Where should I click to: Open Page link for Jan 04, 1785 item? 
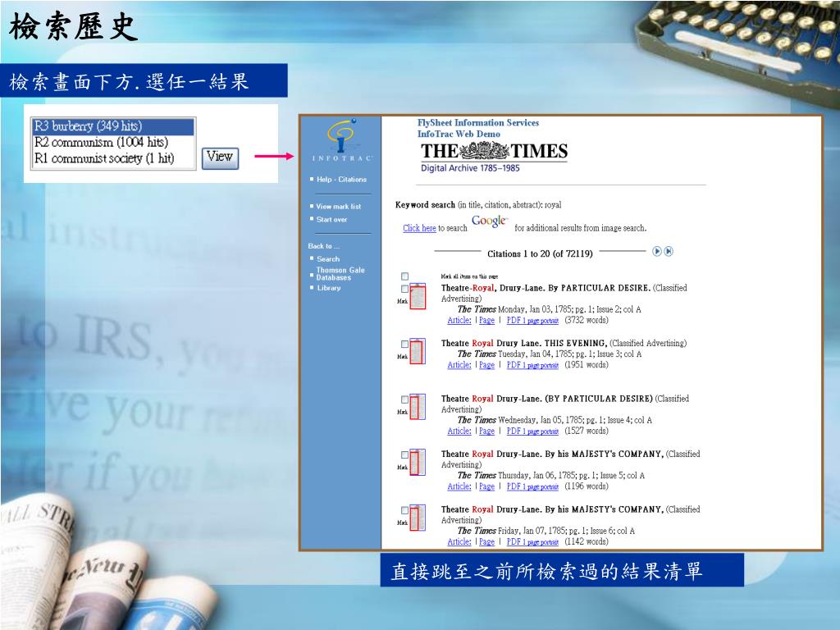coord(486,365)
